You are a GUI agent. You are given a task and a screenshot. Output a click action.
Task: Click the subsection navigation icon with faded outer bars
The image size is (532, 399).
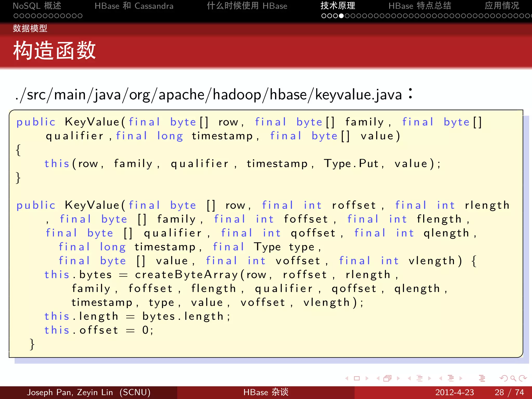420,378
